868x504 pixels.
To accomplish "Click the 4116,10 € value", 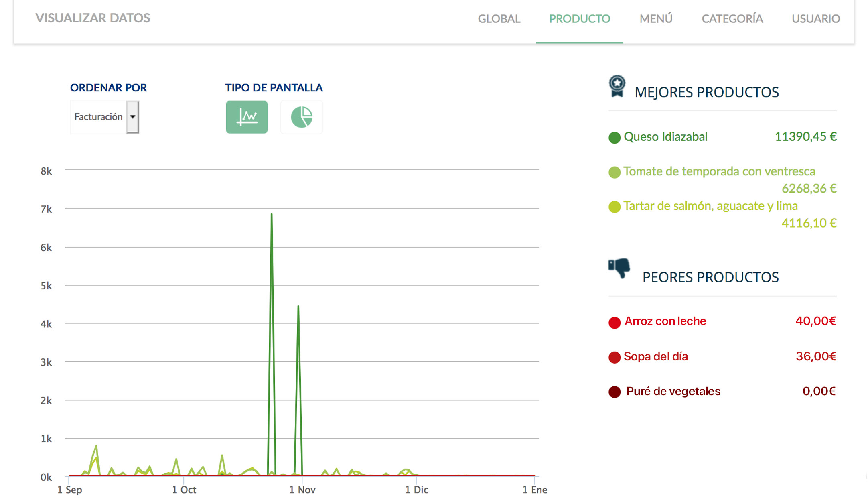I will point(809,223).
